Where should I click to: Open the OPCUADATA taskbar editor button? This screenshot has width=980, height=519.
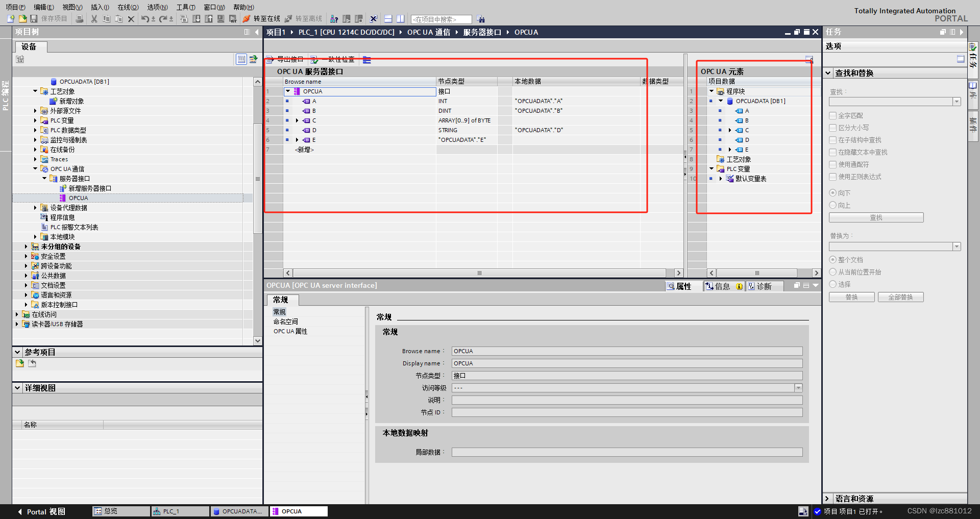tap(239, 511)
